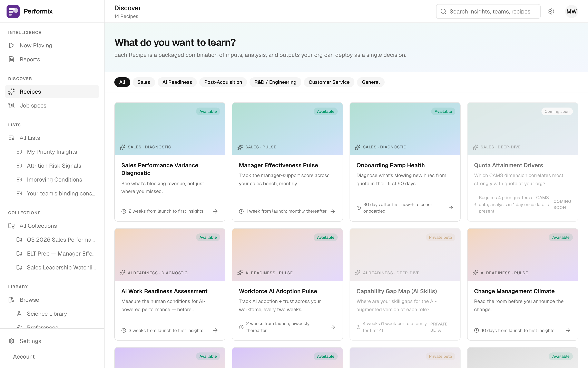Image resolution: width=588 pixels, height=368 pixels.
Task: Click the Sales Leadership Watchlist folder icon
Action: [x=19, y=267]
